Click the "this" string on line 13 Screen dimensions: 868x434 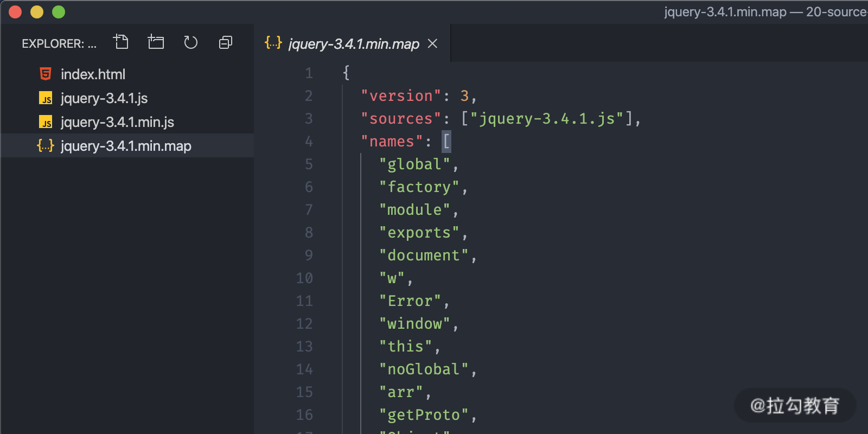pos(405,347)
